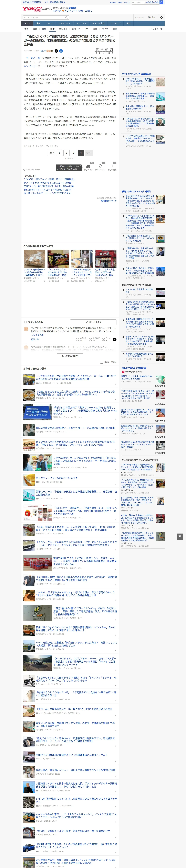Viewport: 186px width, 868px height.
Task: Go to article page 1
Action: (59, 153)
